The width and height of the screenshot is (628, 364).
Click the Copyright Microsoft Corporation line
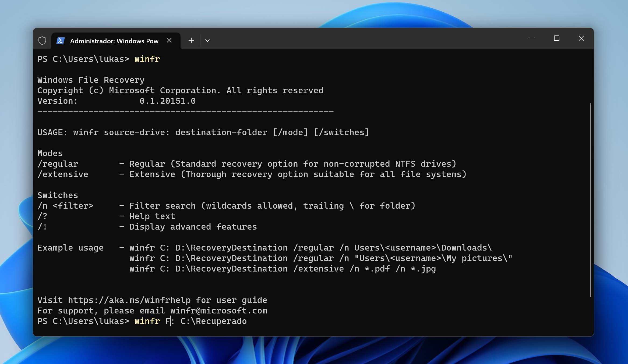[180, 90]
